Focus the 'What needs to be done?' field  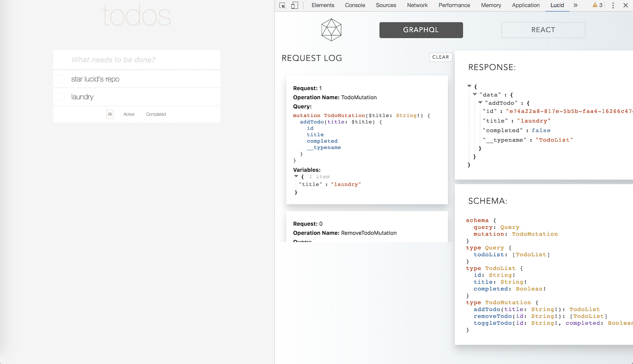(x=137, y=60)
